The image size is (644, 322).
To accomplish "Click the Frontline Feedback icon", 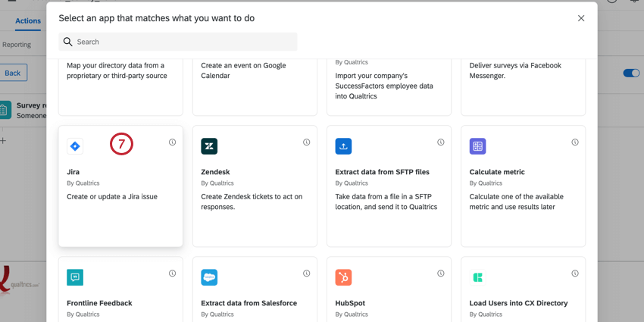I will (75, 277).
